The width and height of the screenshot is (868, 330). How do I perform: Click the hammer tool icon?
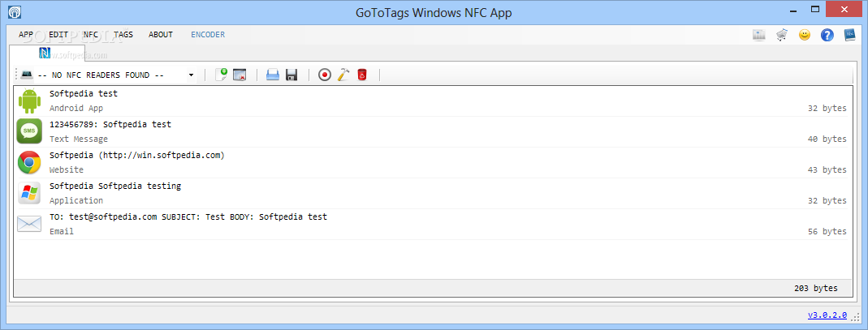coord(343,75)
